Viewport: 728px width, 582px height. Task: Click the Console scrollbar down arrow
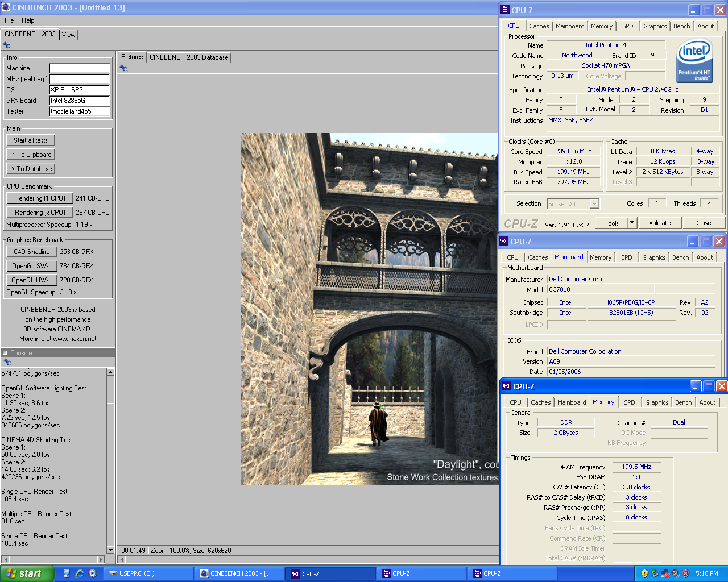click(110, 550)
